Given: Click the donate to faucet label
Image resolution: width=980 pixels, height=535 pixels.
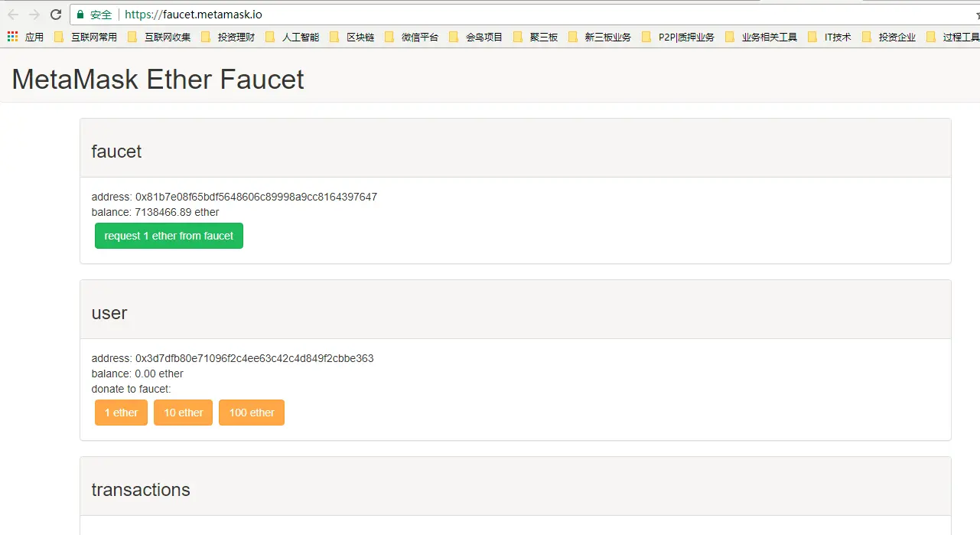Looking at the screenshot, I should tap(132, 389).
